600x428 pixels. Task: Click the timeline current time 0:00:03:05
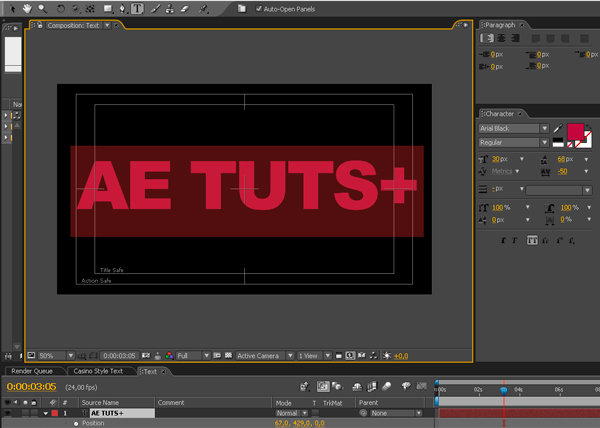tap(31, 387)
